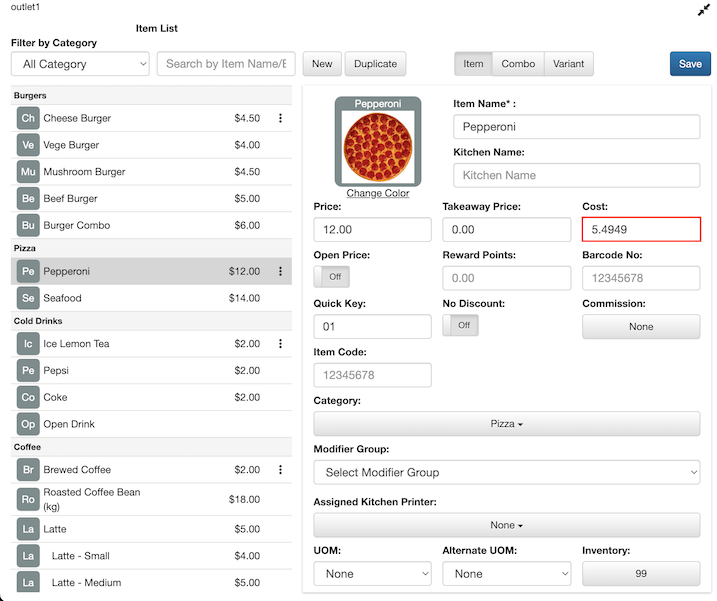Image resolution: width=717 pixels, height=601 pixels.
Task: Click the Pepsi 'Pe' icon
Action: click(x=28, y=370)
